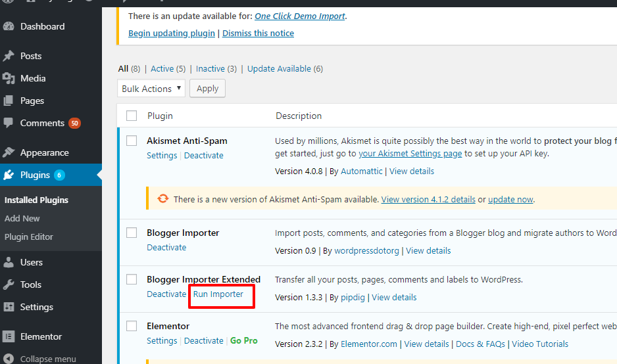Image resolution: width=617 pixels, height=364 pixels.
Task: Click Dismiss this notice link
Action: [258, 34]
